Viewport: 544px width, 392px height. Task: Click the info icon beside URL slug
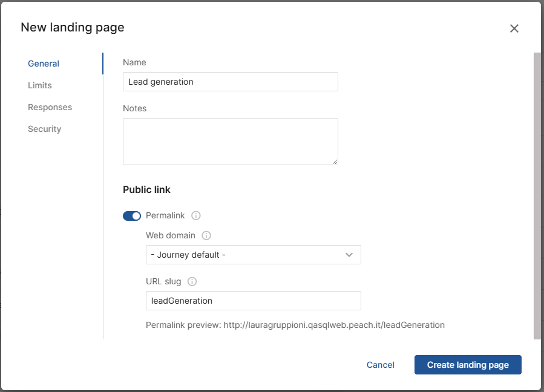(192, 281)
